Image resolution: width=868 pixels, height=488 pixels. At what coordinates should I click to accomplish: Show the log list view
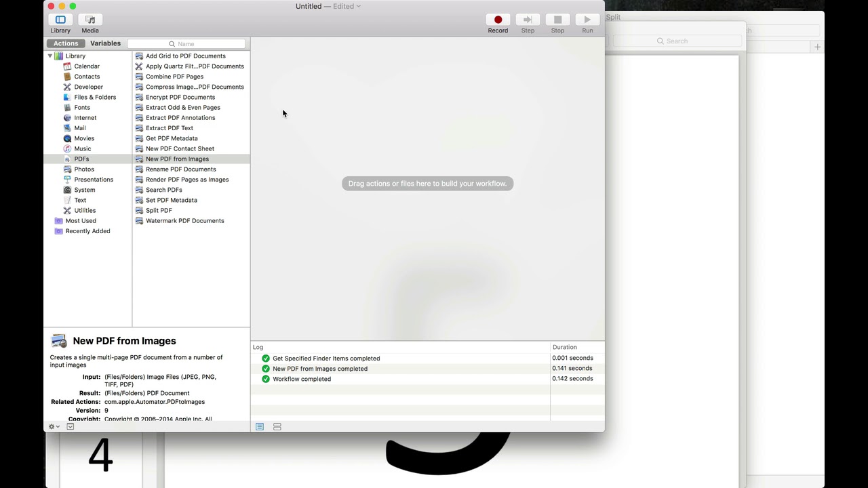(x=260, y=427)
